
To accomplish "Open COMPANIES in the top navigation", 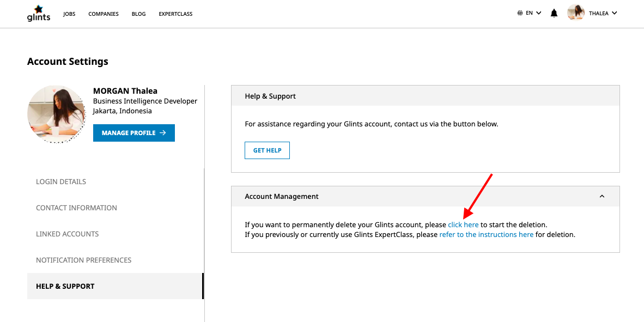I will (x=104, y=14).
